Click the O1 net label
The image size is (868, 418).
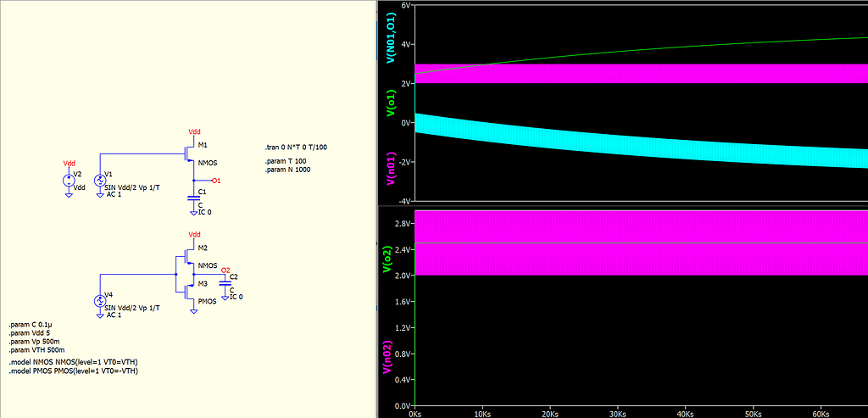216,181
